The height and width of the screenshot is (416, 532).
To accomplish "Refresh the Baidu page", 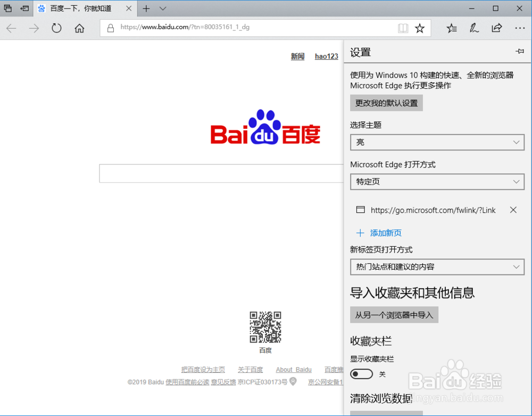I will click(x=57, y=28).
